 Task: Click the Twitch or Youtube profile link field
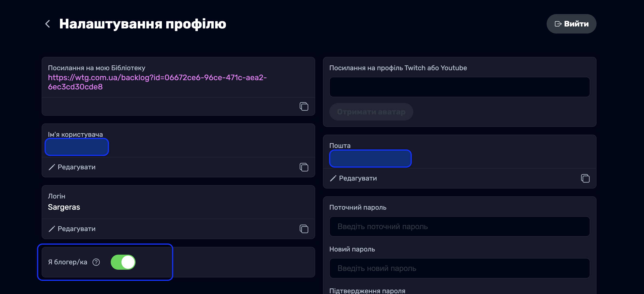459,87
